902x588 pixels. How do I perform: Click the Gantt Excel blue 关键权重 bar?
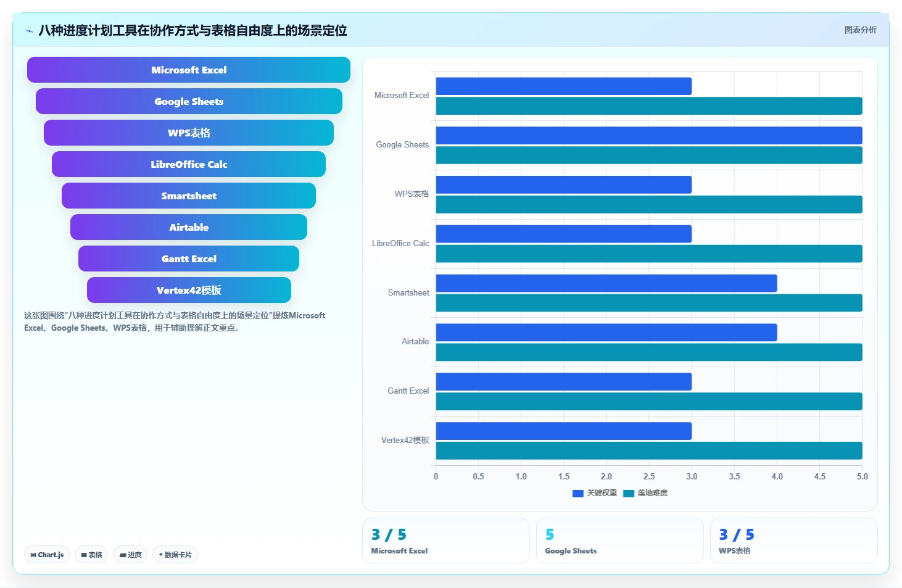[564, 382]
